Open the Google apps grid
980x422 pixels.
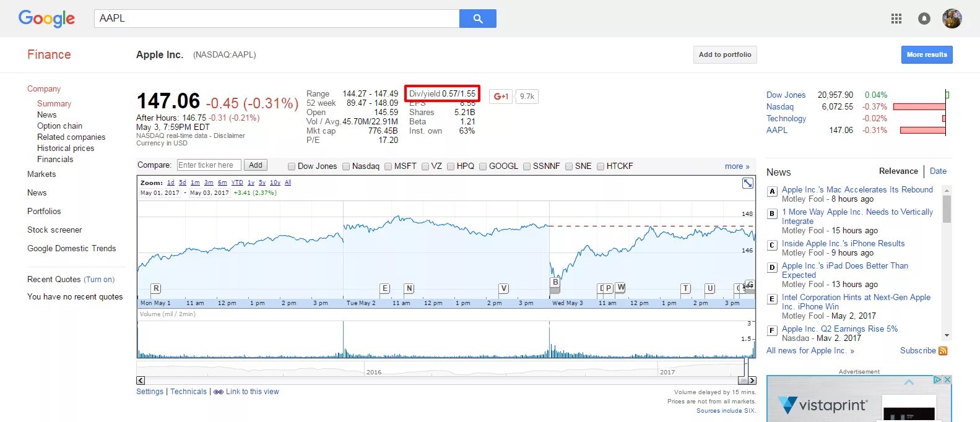(896, 19)
